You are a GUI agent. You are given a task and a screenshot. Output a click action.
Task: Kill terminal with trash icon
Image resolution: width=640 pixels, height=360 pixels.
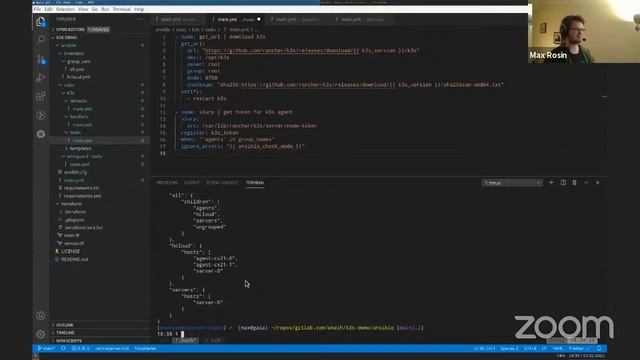574,182
